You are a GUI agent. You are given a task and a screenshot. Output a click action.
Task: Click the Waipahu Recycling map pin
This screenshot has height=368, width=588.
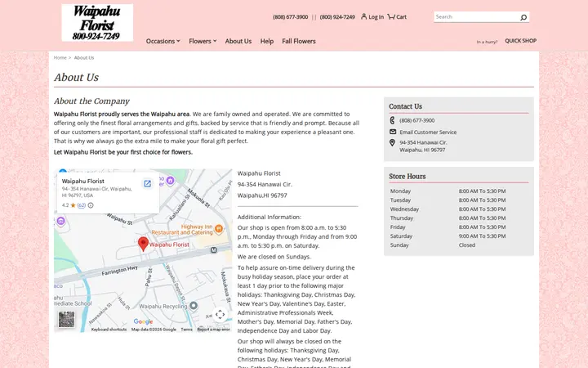tap(194, 306)
